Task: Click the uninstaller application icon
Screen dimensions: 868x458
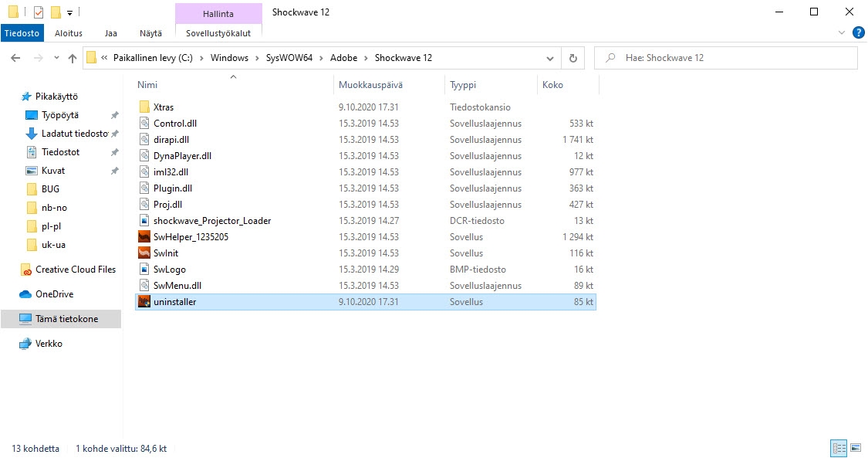Action: tap(144, 302)
